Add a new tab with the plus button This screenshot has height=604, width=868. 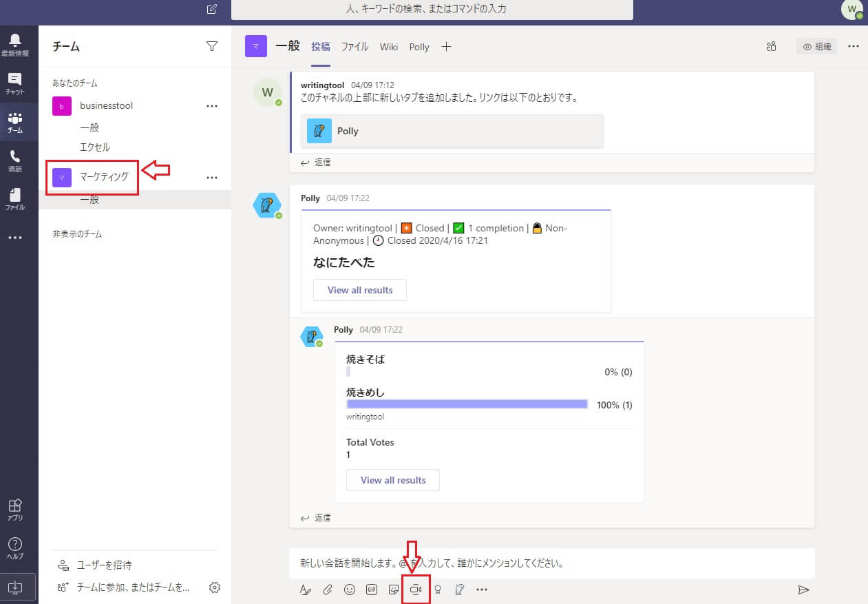click(x=446, y=46)
